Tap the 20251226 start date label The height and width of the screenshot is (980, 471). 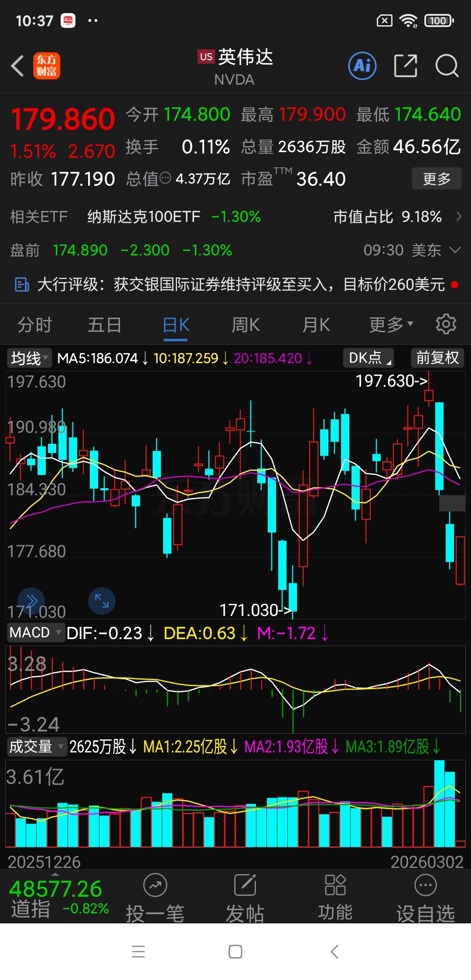tap(44, 862)
